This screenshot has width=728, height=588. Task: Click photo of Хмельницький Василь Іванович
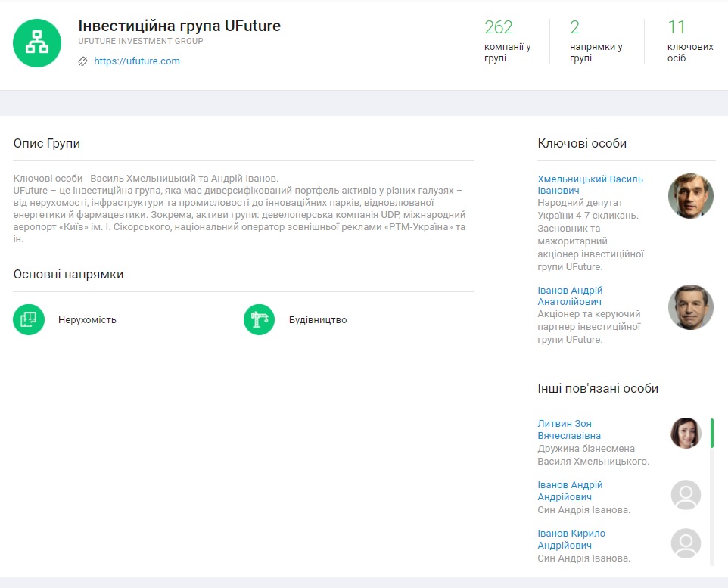690,196
